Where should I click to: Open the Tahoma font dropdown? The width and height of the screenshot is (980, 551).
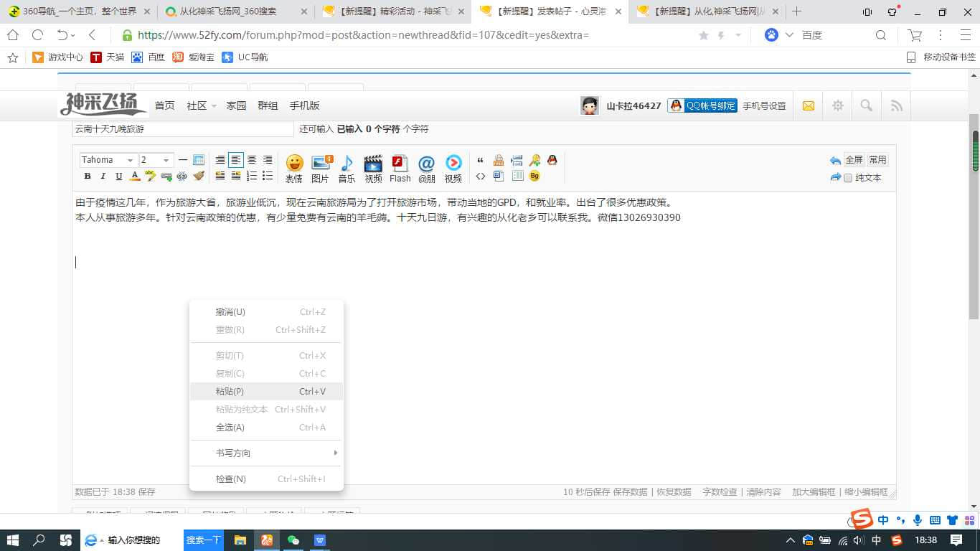click(108, 160)
